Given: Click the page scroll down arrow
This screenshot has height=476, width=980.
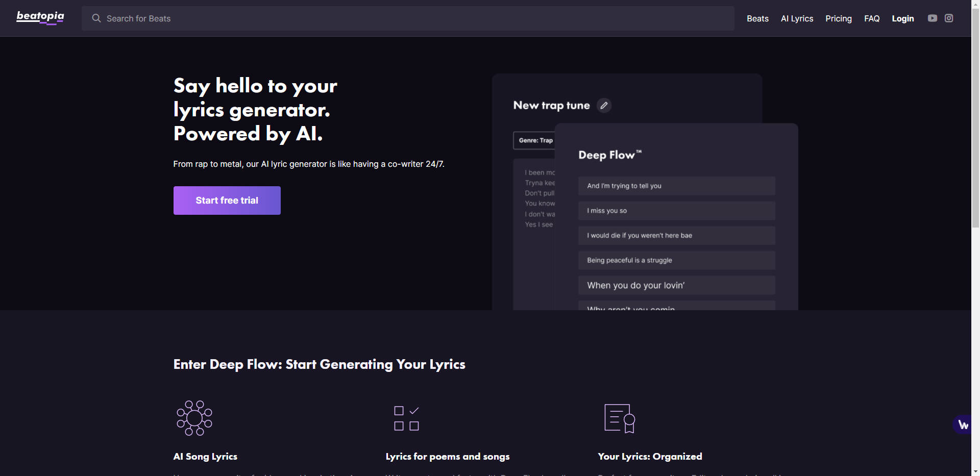Looking at the screenshot, I should 975,471.
